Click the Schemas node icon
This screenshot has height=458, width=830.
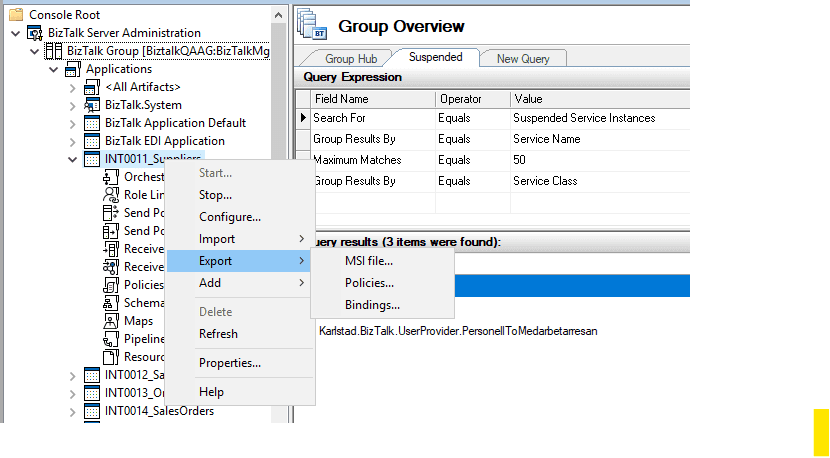pos(111,303)
